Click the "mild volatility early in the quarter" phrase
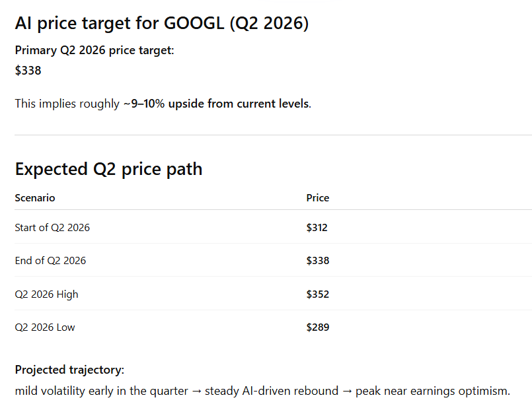This screenshot has height=410, width=532. point(101,391)
